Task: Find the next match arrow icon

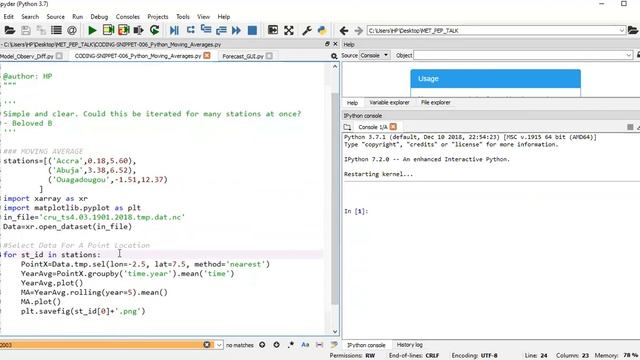Action: [x=276, y=345]
